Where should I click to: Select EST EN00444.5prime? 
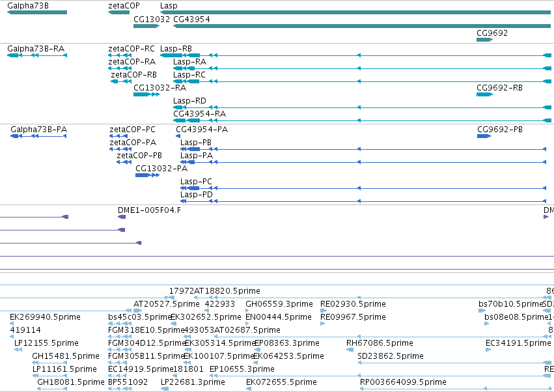click(x=247, y=324)
